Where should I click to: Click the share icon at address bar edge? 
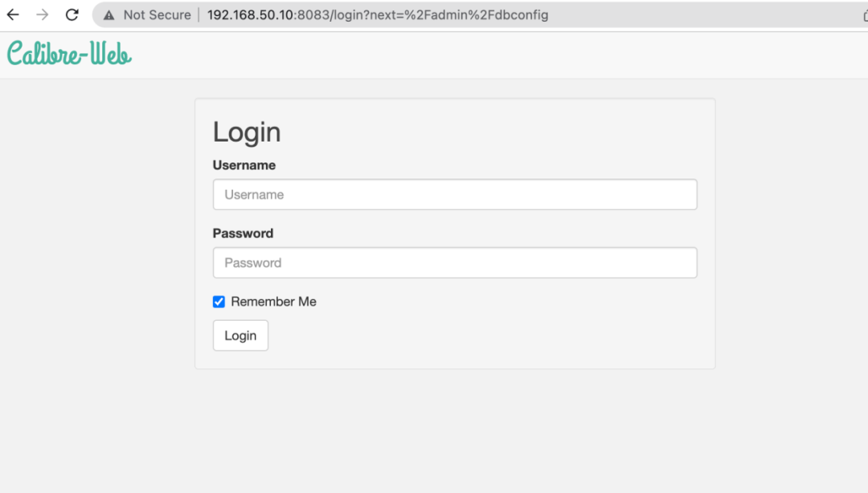pos(865,15)
